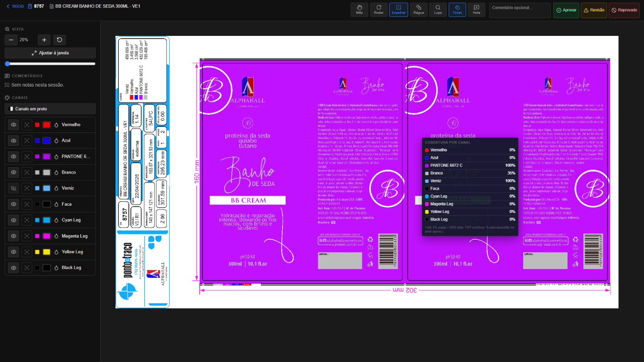Image resolution: width=644 pixels, height=362 pixels.
Task: Click the droplet icon beside Cyan Leg
Action: 56,220
